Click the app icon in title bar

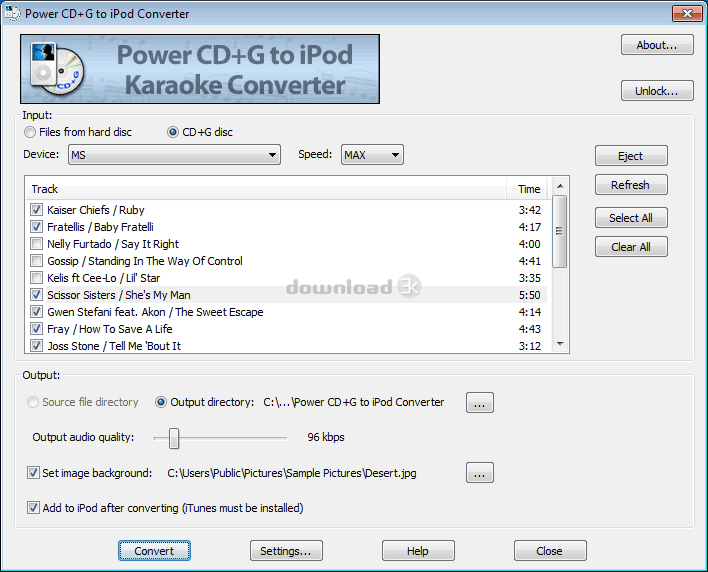coord(12,13)
